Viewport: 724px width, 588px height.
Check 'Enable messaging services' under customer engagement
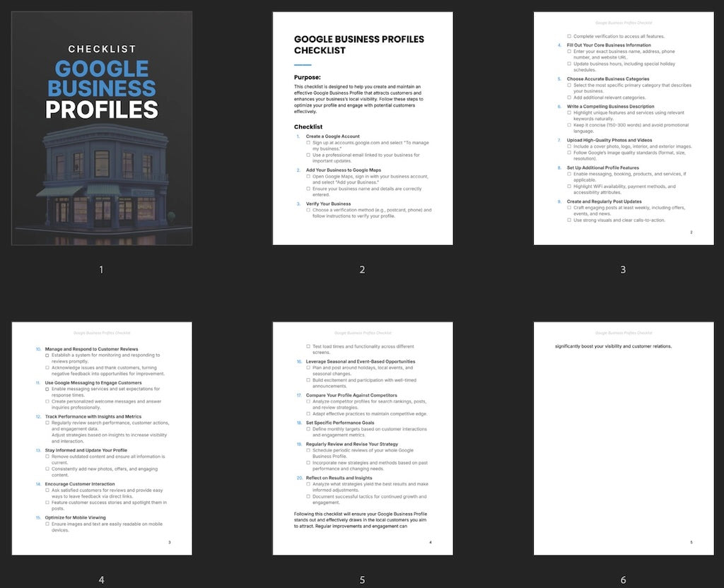coord(47,389)
